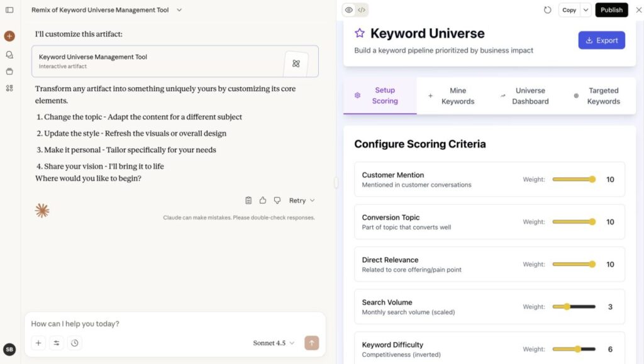This screenshot has width=644, height=364.
Task: Give the response a thumbs up
Action: click(263, 201)
